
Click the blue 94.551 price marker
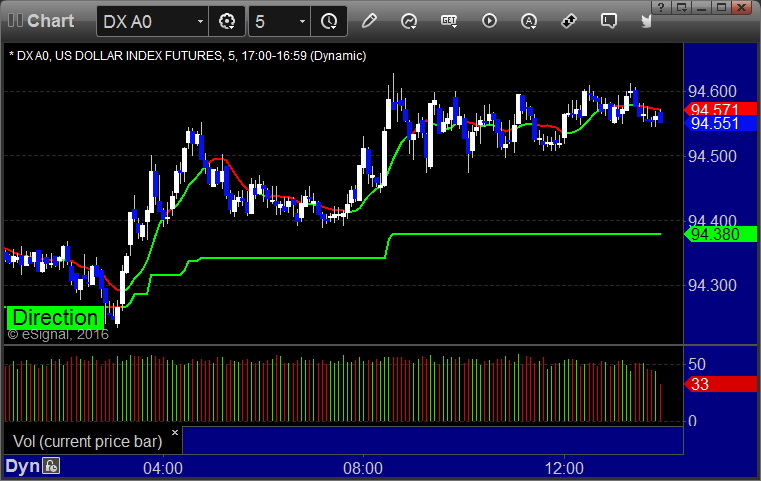[720, 123]
